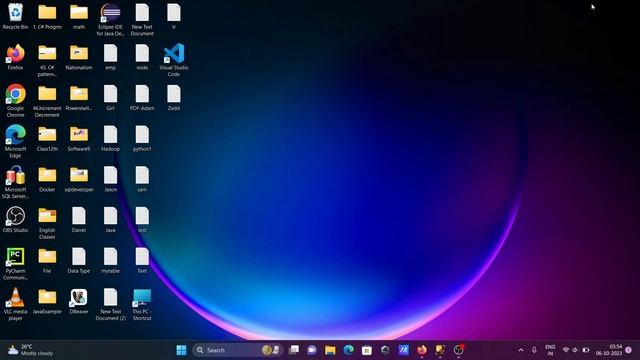Select the python1 file on desktop
Image resolution: width=640 pixels, height=360 pixels.
[x=142, y=139]
